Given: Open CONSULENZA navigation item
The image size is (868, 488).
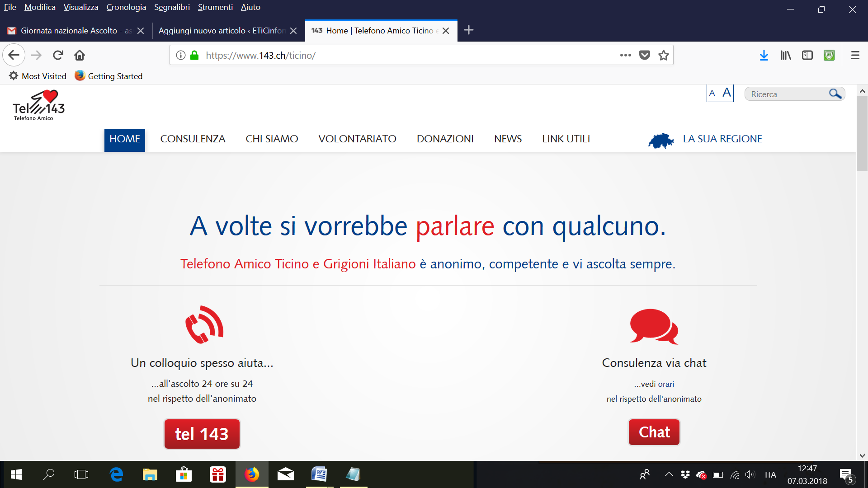Looking at the screenshot, I should (x=193, y=139).
